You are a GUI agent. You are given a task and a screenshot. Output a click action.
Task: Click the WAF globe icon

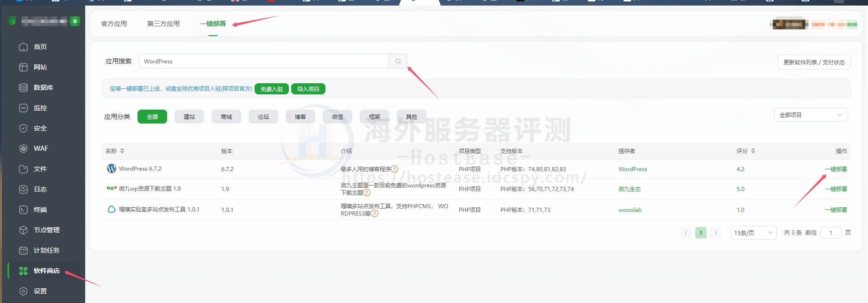click(x=23, y=148)
